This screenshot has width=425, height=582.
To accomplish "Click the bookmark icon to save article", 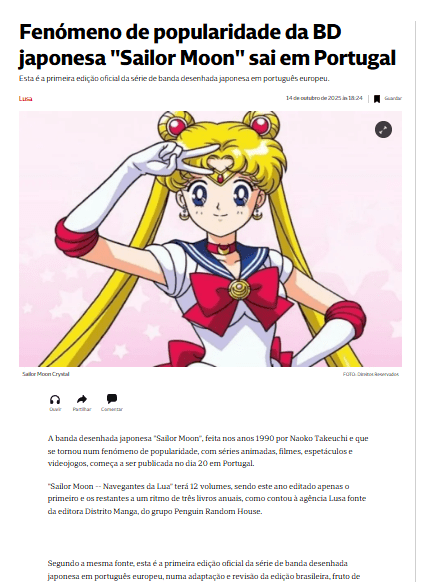I will tap(377, 99).
